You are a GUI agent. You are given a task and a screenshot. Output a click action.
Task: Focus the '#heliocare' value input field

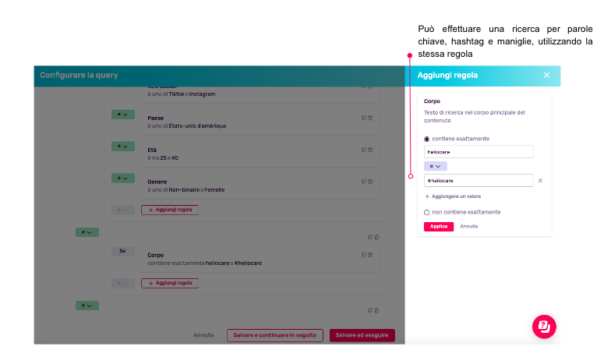pos(479,181)
